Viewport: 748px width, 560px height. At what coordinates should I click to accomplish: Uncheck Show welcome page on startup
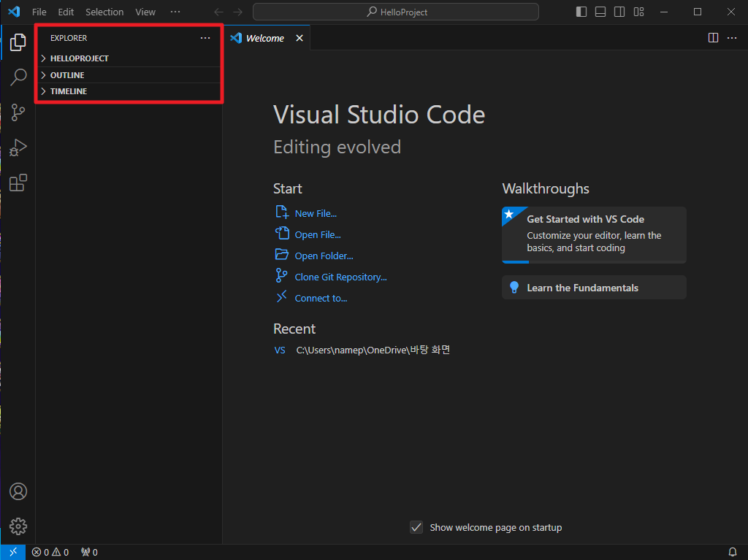coord(416,527)
